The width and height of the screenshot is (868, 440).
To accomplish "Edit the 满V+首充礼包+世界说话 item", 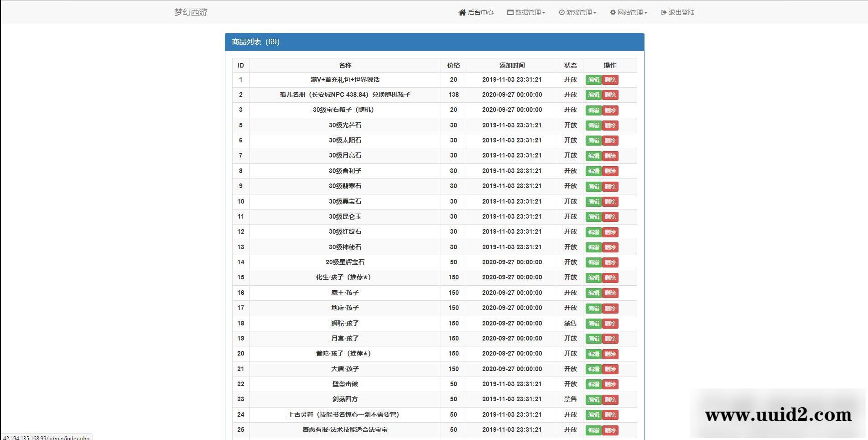I will pos(593,79).
